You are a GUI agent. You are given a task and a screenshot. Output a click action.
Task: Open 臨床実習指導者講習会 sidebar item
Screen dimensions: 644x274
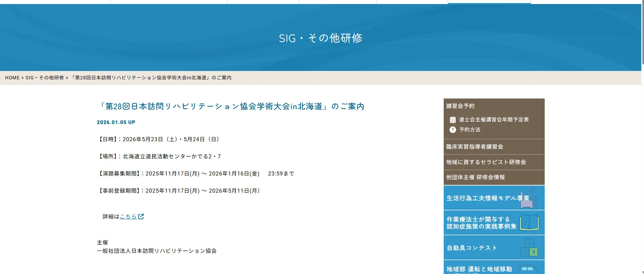click(x=494, y=147)
